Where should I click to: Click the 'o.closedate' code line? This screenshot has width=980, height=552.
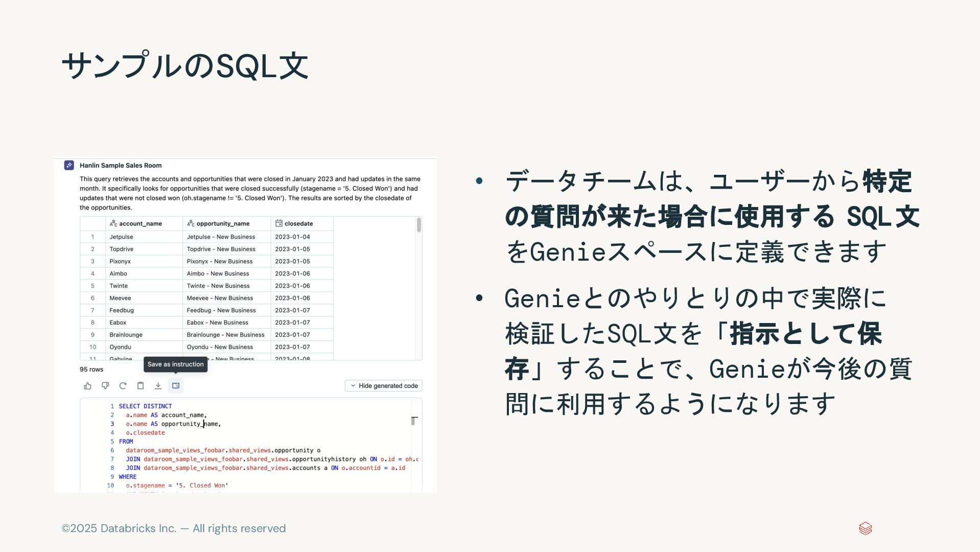[146, 433]
